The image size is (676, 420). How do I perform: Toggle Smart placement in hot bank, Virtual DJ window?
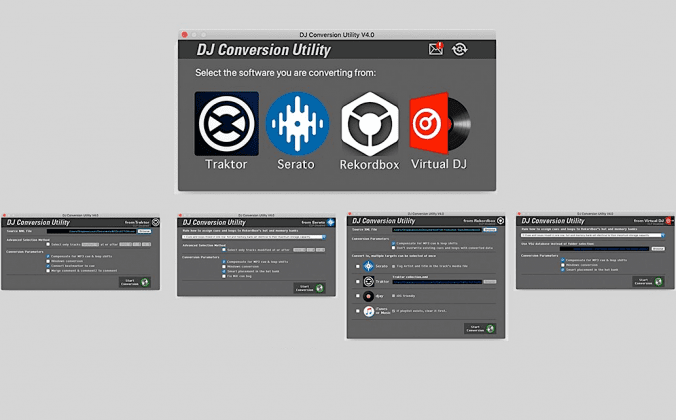(x=563, y=270)
